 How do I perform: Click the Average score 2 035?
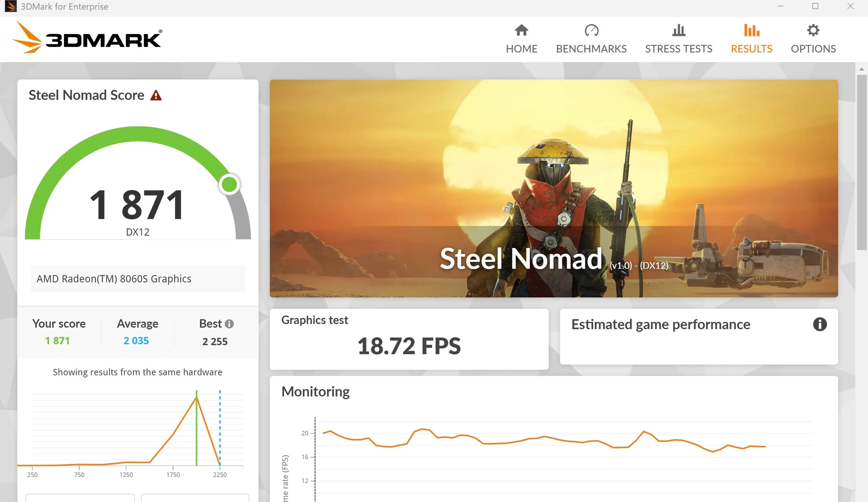pos(136,341)
